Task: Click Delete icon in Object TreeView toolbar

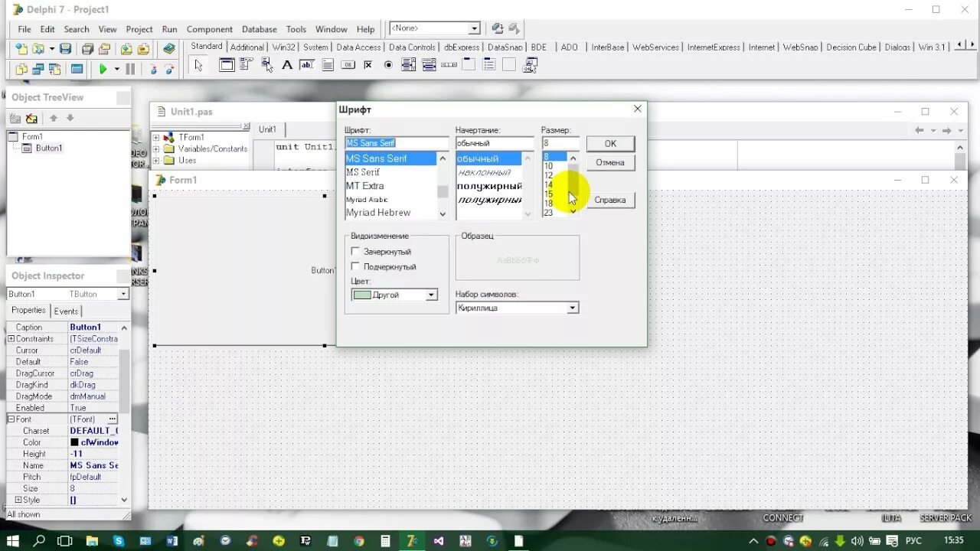Action: [31, 119]
